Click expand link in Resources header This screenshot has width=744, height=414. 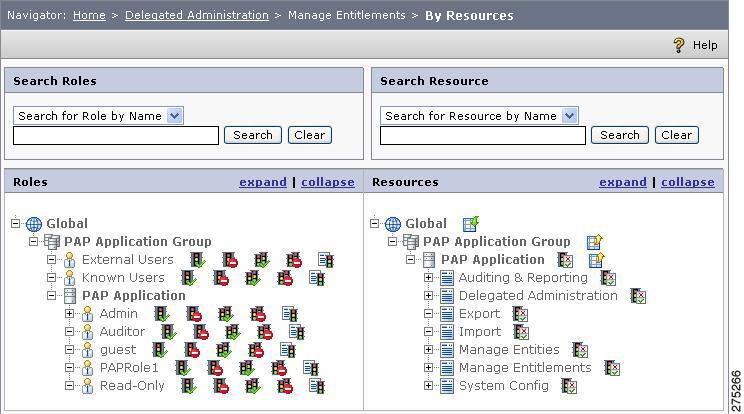[x=623, y=182]
